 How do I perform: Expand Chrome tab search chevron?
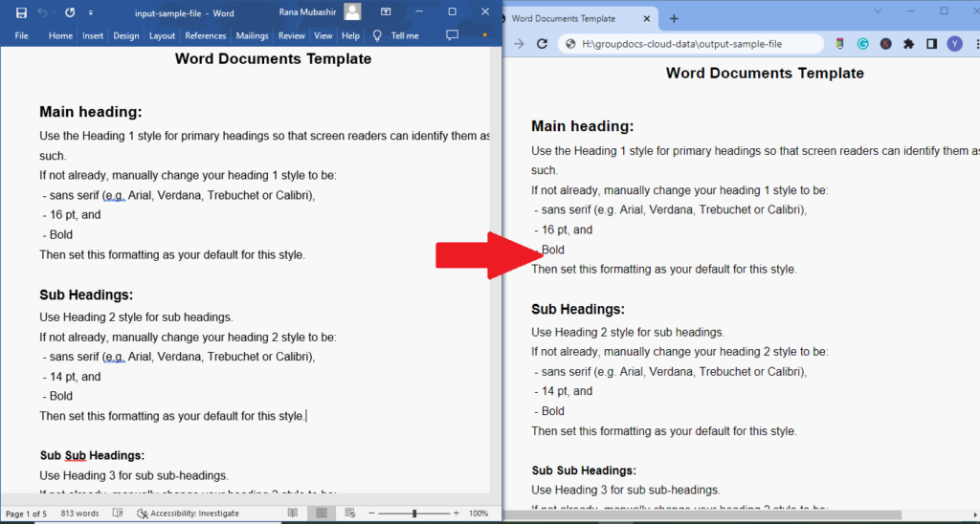[879, 11]
